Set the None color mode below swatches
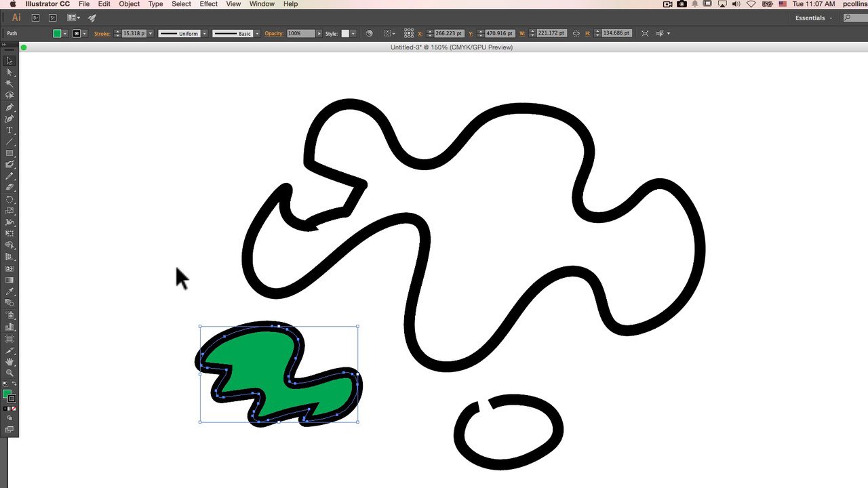 [14, 409]
